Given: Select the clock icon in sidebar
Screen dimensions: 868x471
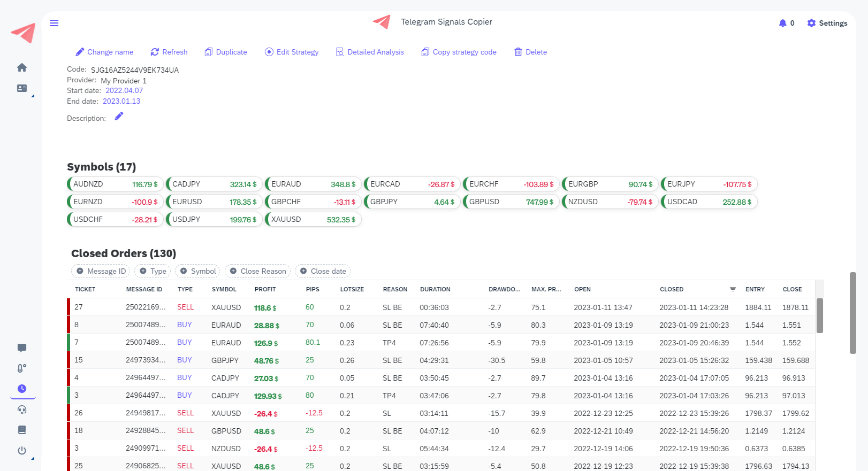Looking at the screenshot, I should pos(22,389).
